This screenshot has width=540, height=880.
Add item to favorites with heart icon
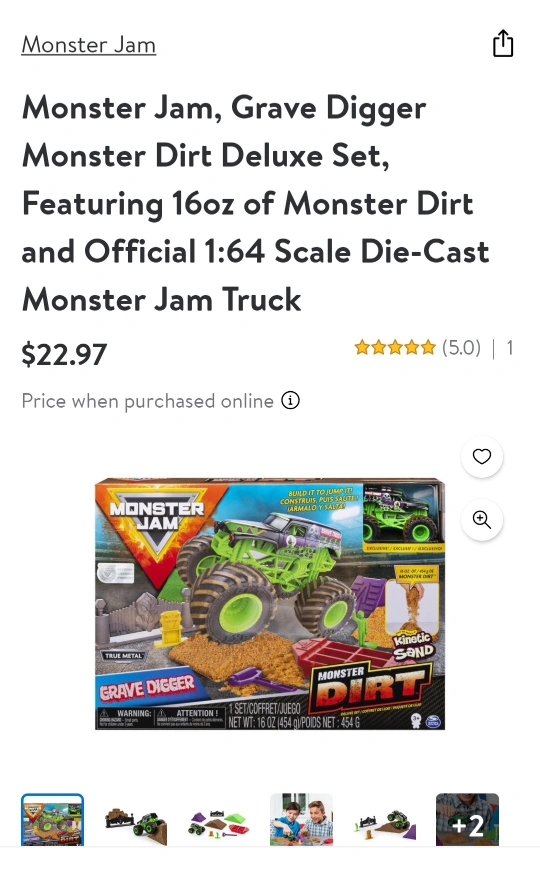tap(482, 457)
